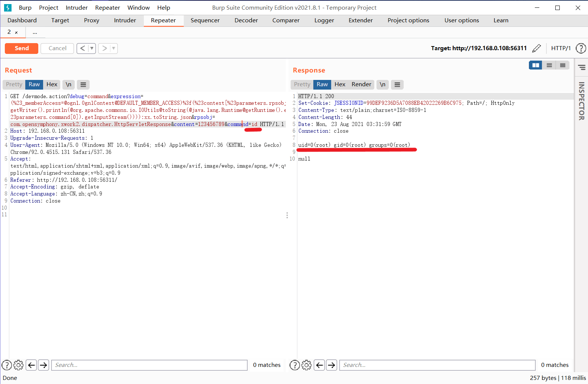Image resolution: width=588 pixels, height=384 pixels.
Task: Open the Intruder menu
Action: click(77, 7)
